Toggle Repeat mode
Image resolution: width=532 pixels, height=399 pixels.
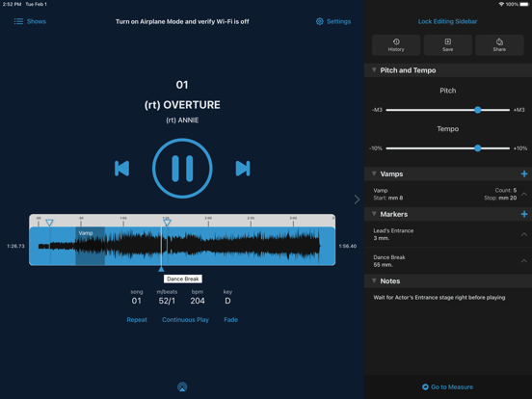(137, 320)
